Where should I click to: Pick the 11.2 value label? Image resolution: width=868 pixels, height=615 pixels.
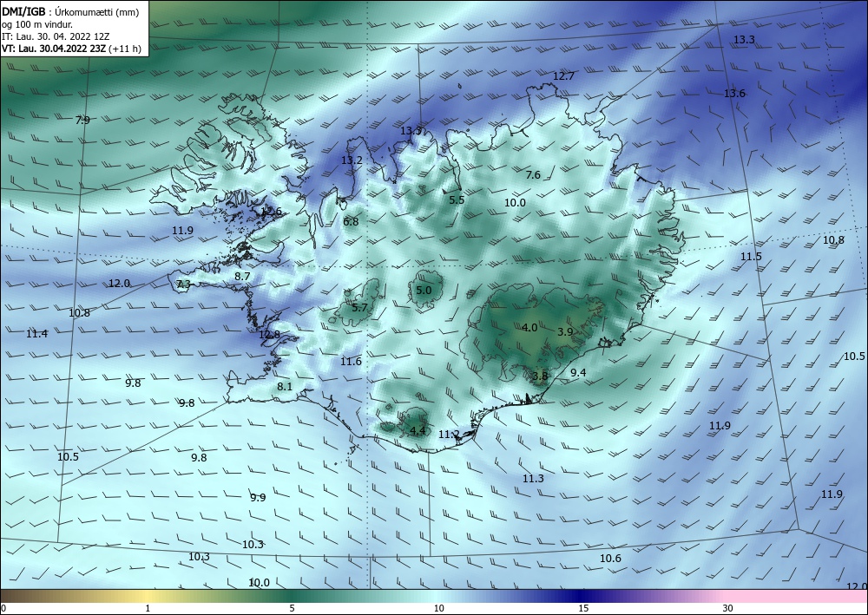point(449,435)
